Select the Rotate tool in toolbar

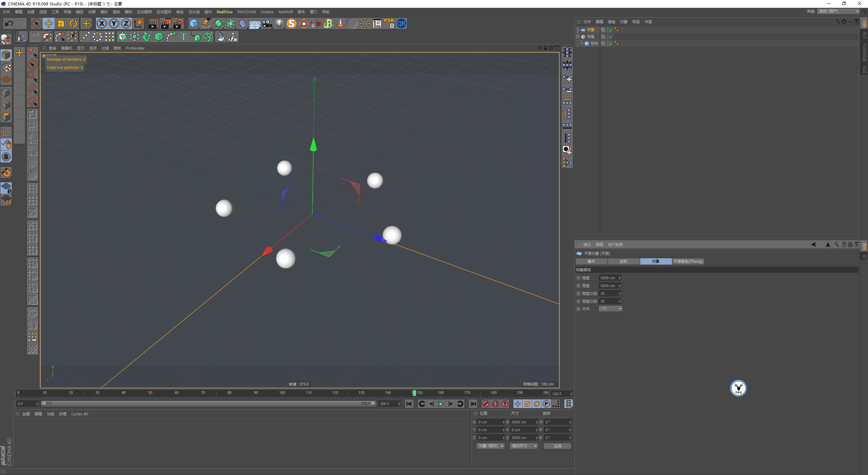(x=73, y=23)
